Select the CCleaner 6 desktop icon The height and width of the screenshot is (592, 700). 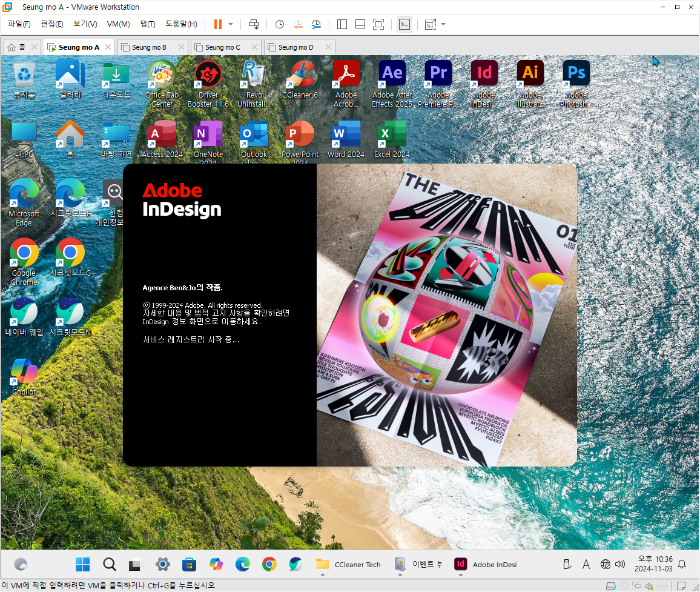pos(300,81)
